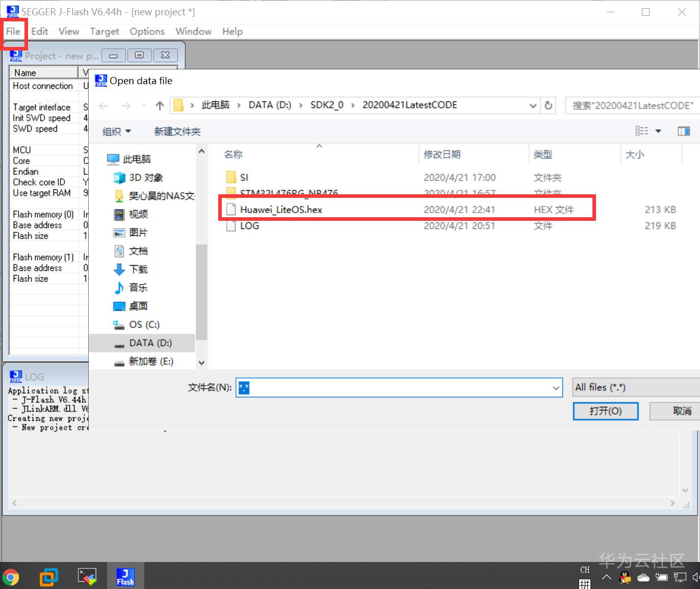Toggle the preview pane icon

coord(684,131)
